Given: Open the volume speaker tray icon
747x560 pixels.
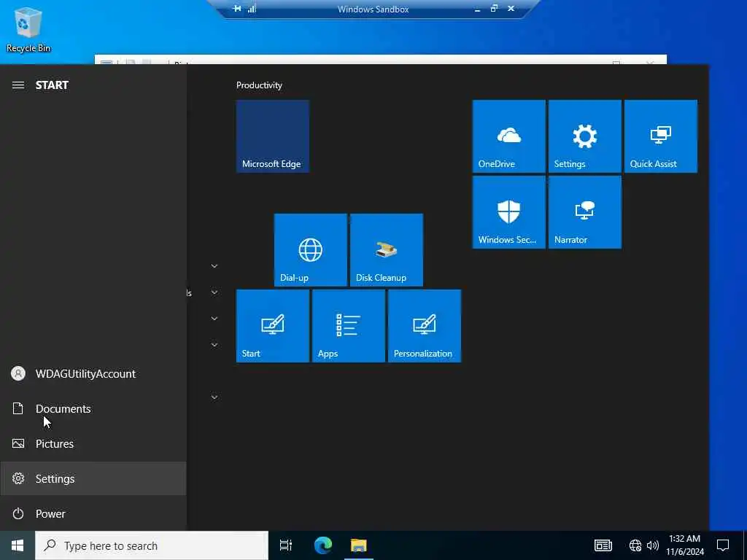Looking at the screenshot, I should (x=653, y=545).
